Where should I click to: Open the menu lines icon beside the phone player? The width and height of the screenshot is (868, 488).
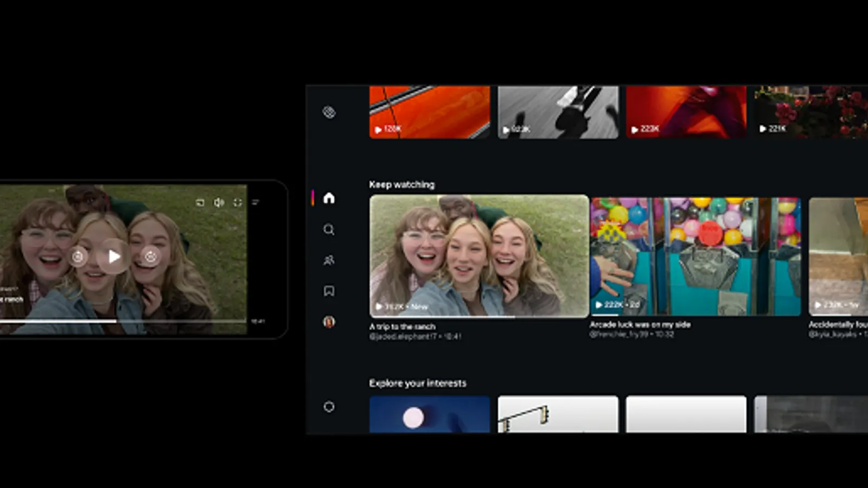coord(256,202)
